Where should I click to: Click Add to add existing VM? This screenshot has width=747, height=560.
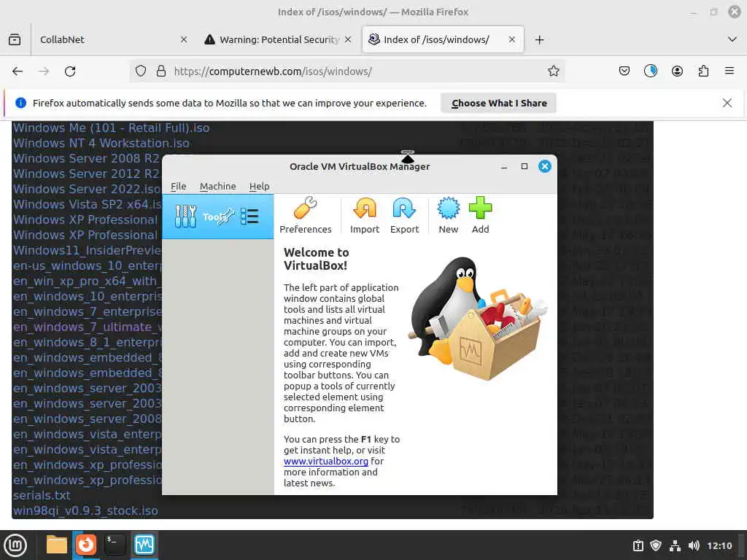pos(480,215)
